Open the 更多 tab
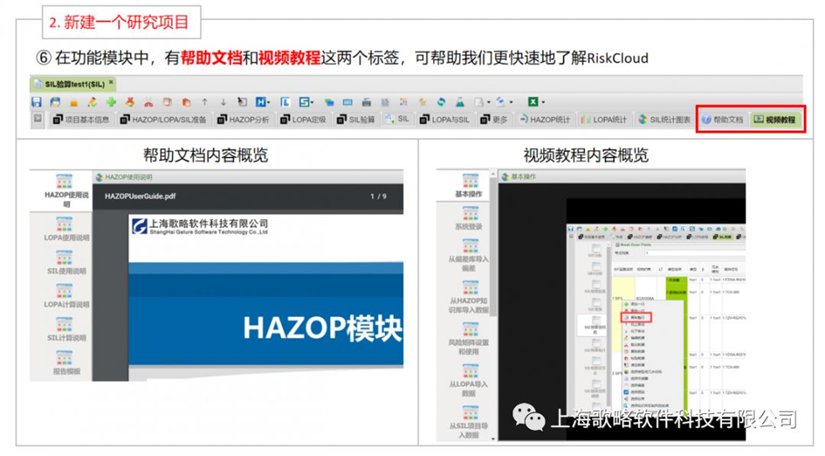Viewport: 825px width, 456px height. coord(494,119)
